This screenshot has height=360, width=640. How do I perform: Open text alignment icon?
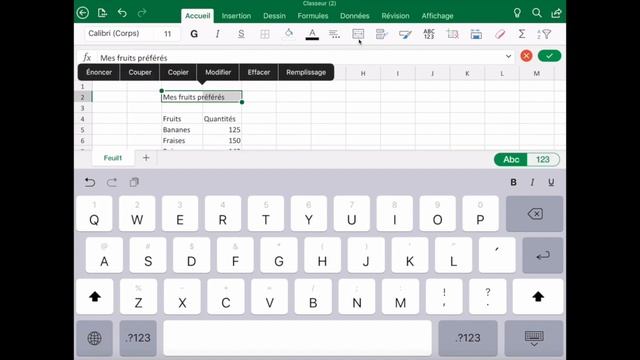point(334,34)
